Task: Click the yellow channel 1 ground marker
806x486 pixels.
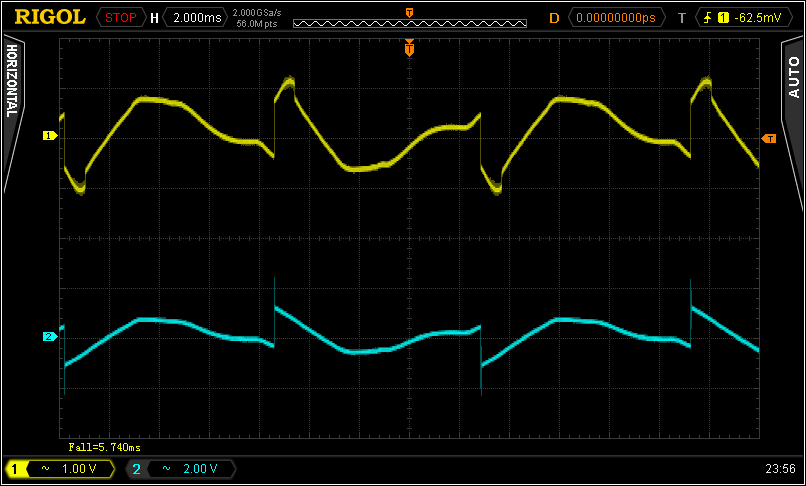Action: (x=50, y=136)
